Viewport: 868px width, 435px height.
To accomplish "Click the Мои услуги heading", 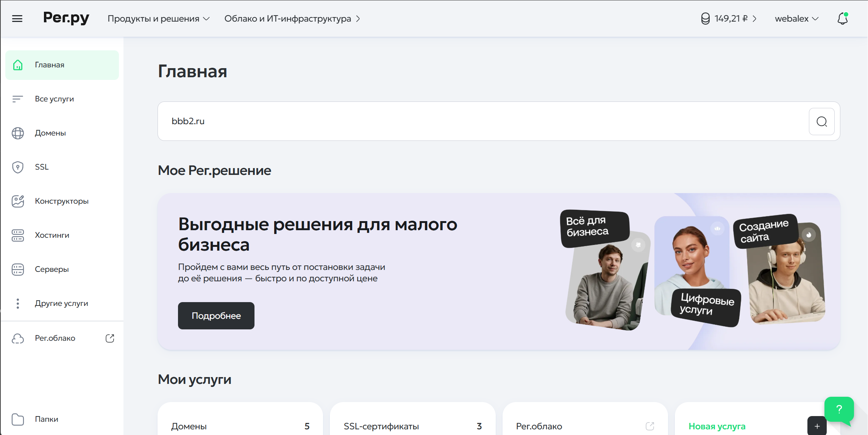I will (x=195, y=379).
